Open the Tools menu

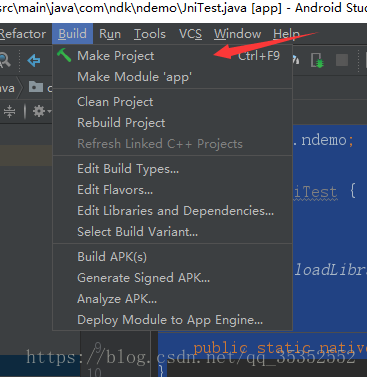(150, 34)
